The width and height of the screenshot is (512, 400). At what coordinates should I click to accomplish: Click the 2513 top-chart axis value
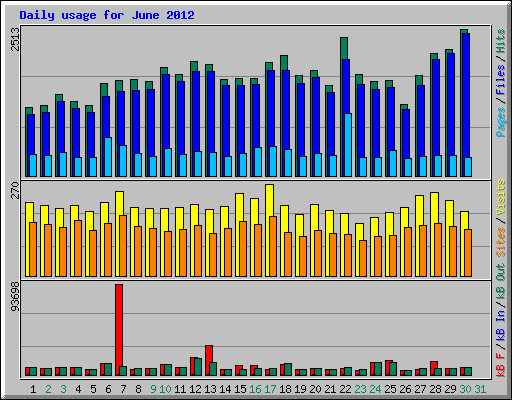[x=15, y=39]
